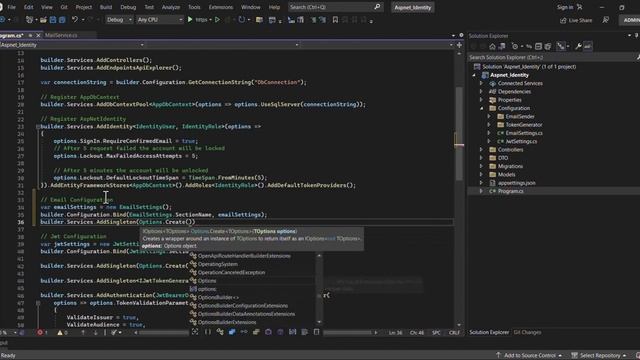Image resolution: width=640 pixels, height=360 pixels.
Task: Click the Save All icon in toolbar
Action: pos(62,20)
